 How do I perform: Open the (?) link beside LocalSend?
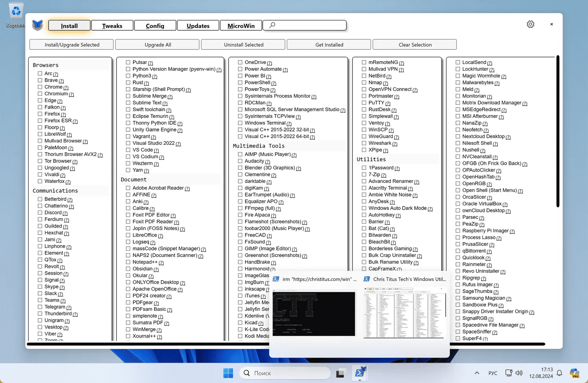point(490,63)
